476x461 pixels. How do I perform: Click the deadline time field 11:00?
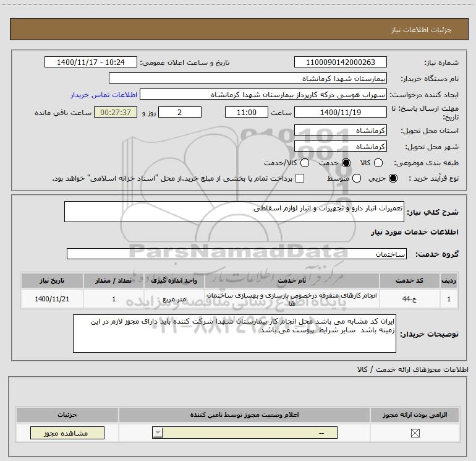pyautogui.click(x=247, y=112)
